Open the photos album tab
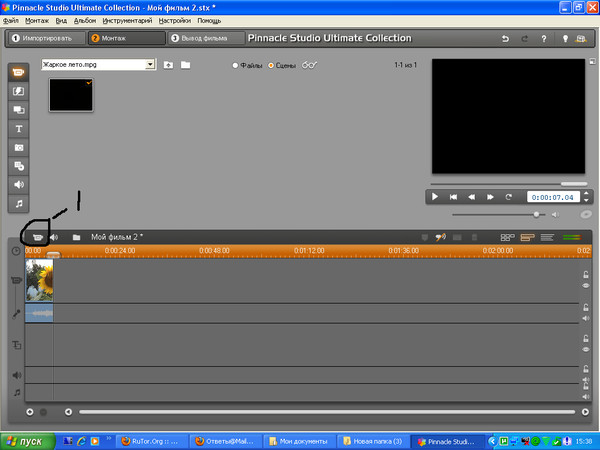The height and width of the screenshot is (450, 600). [18, 147]
